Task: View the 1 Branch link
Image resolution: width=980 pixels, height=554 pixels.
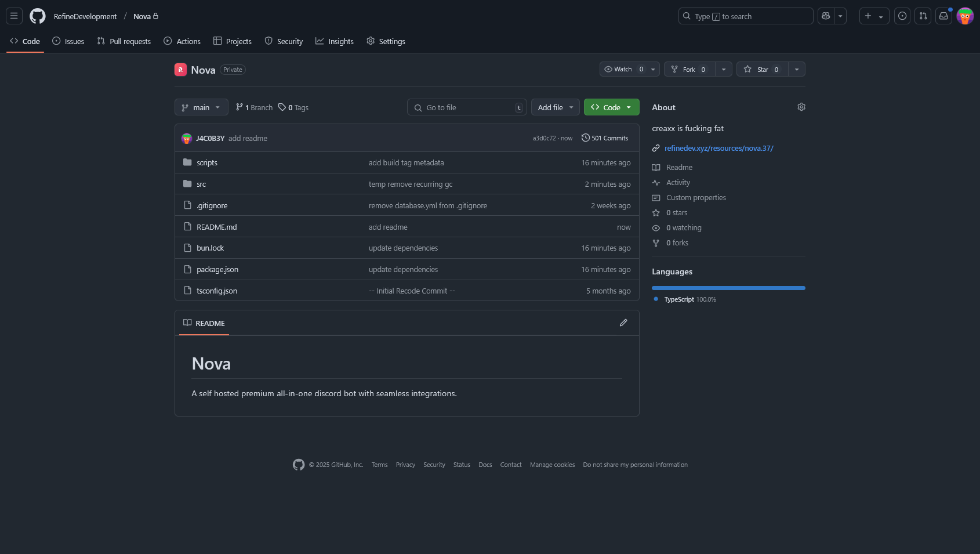Action: [255, 107]
